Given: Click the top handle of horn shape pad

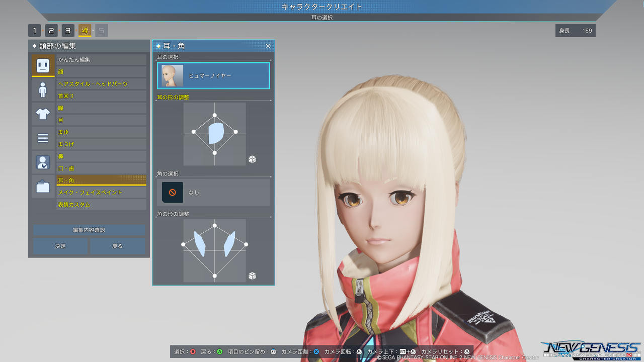Looking at the screenshot, I should click(x=215, y=226).
